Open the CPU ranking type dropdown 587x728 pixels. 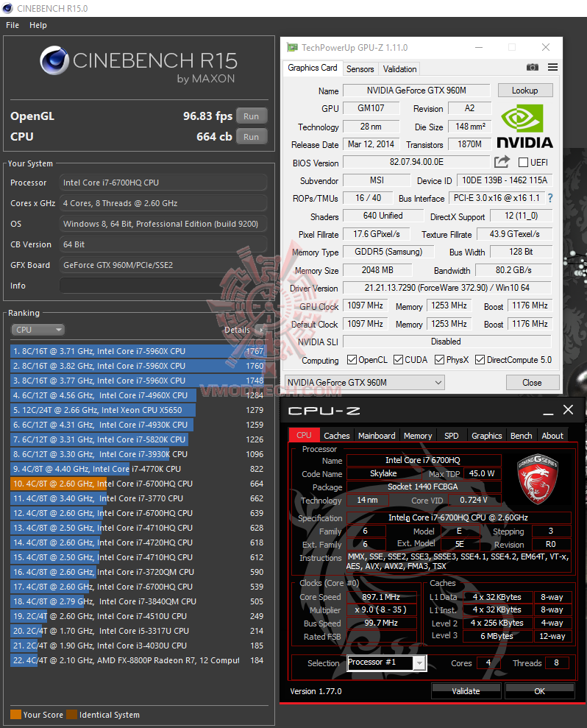tap(38, 330)
